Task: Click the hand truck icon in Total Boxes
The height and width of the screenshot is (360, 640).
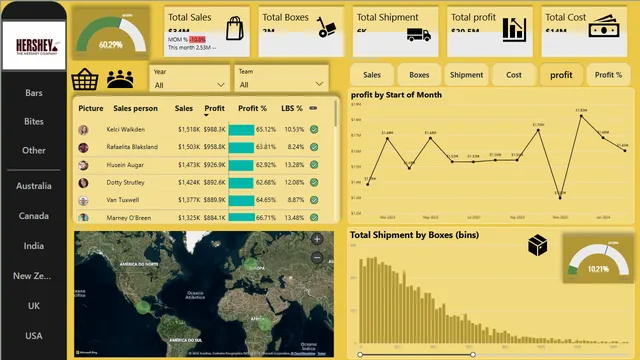Action: pyautogui.click(x=326, y=27)
